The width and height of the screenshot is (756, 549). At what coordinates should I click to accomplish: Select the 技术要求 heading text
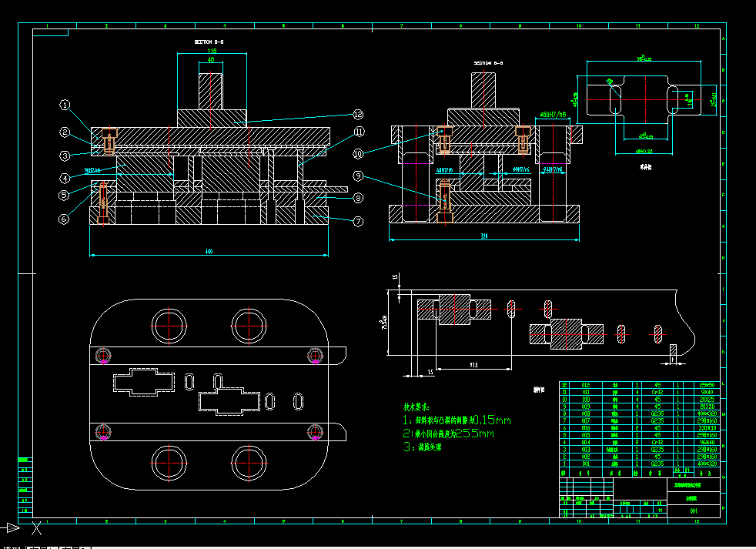[416, 407]
